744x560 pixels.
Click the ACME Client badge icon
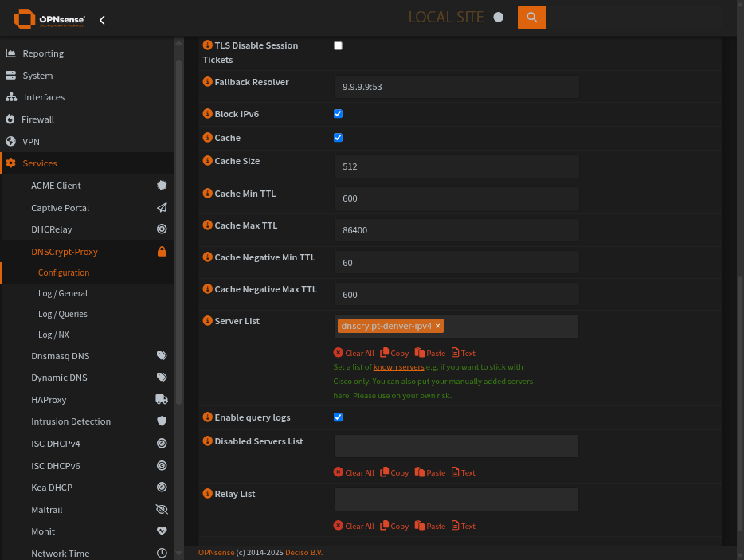[x=162, y=185]
